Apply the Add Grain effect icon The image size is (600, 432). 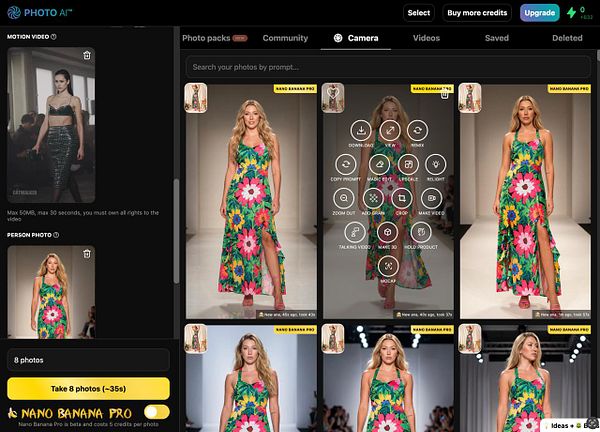click(x=373, y=198)
